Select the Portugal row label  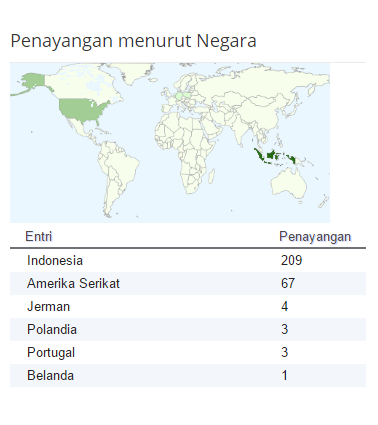pyautogui.click(x=51, y=353)
